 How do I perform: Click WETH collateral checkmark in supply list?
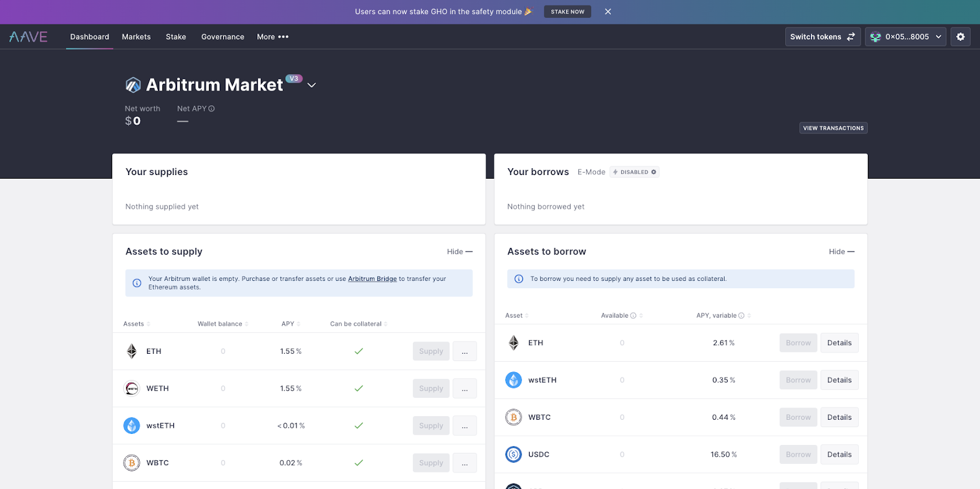point(359,389)
